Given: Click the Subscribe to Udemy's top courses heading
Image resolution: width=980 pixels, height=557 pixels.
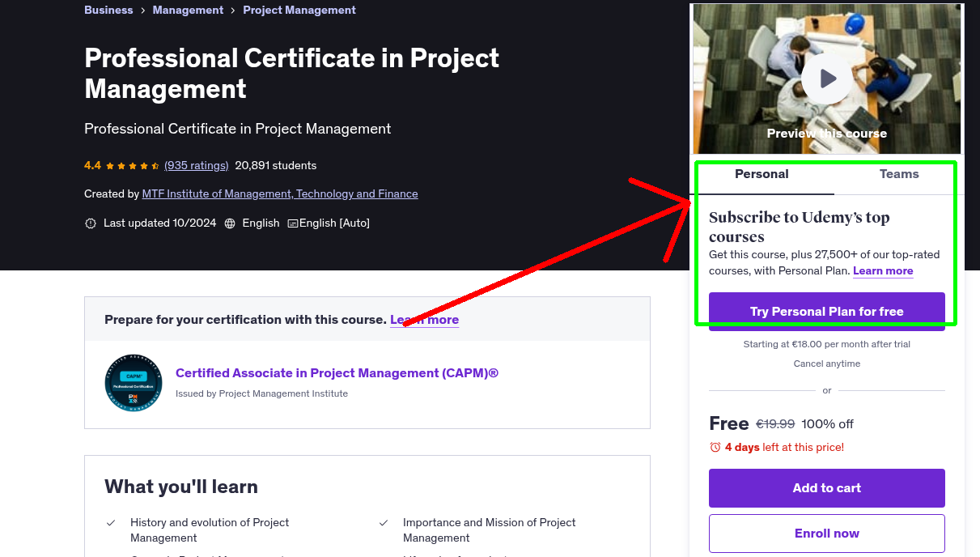Looking at the screenshot, I should (x=800, y=227).
